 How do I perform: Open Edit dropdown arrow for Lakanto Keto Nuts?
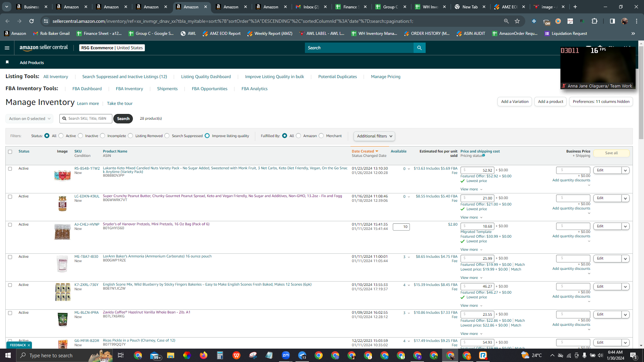625,170
